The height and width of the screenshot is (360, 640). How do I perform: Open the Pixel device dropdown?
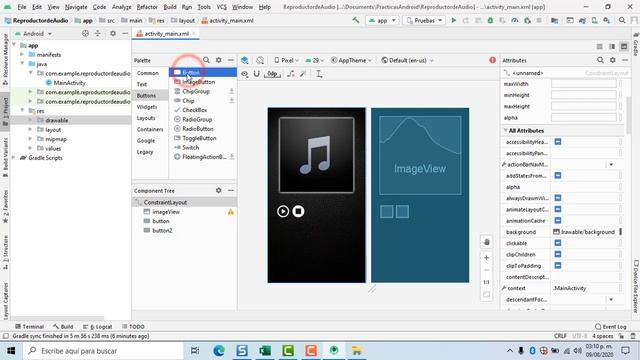(x=286, y=60)
